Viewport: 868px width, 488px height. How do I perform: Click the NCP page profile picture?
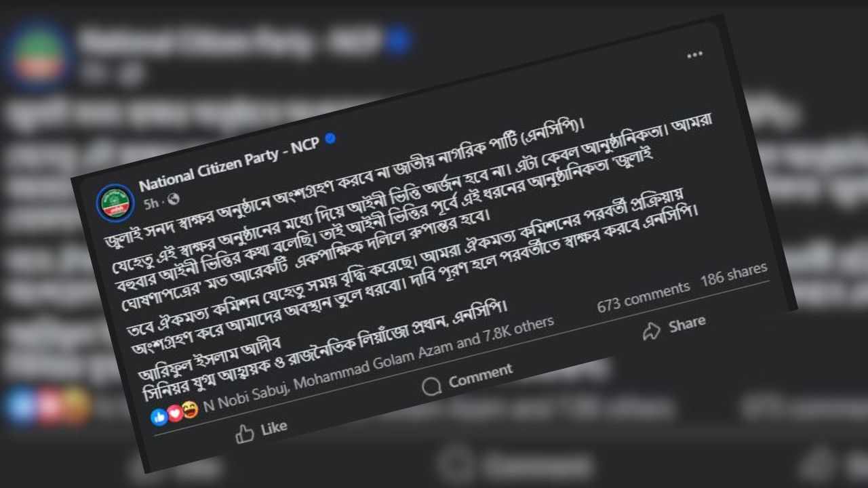pos(115,203)
